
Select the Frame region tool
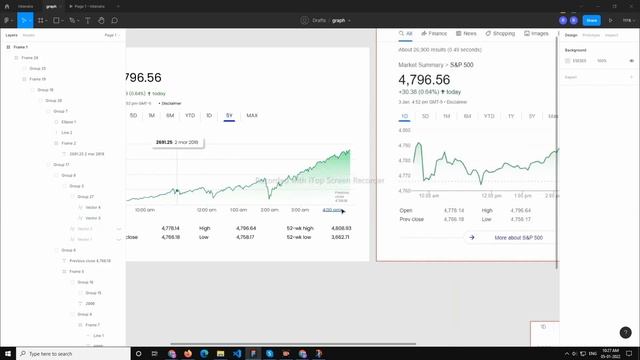(x=40, y=20)
